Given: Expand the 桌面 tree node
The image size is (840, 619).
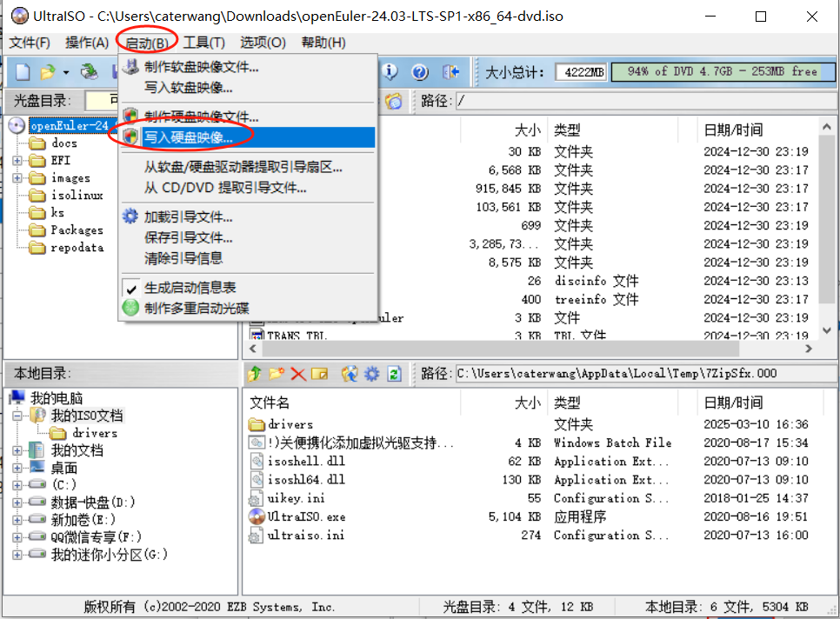Looking at the screenshot, I should pyautogui.click(x=17, y=468).
